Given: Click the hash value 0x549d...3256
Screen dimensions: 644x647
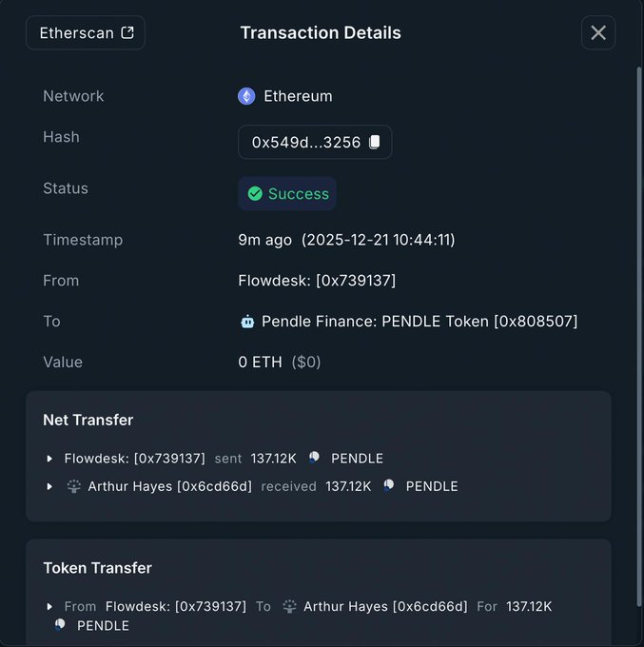Looking at the screenshot, I should click(305, 142).
